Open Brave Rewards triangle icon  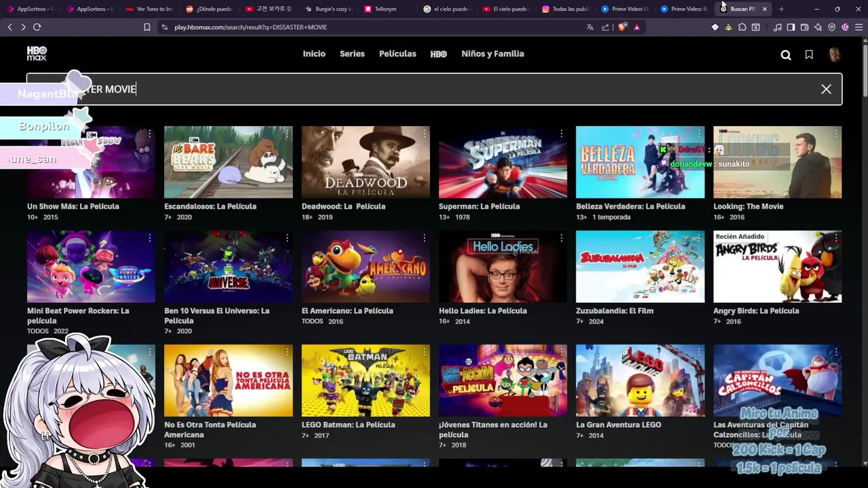pyautogui.click(x=636, y=27)
